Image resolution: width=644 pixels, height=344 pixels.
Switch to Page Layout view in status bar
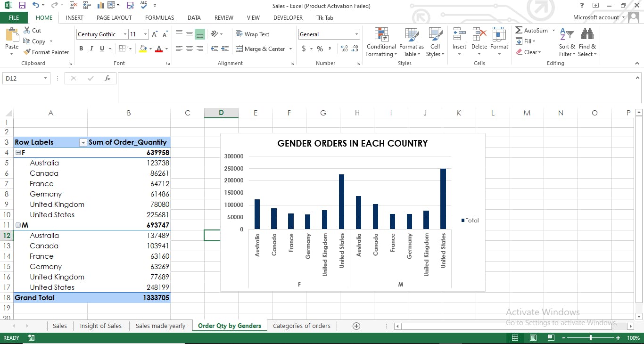coord(533,338)
